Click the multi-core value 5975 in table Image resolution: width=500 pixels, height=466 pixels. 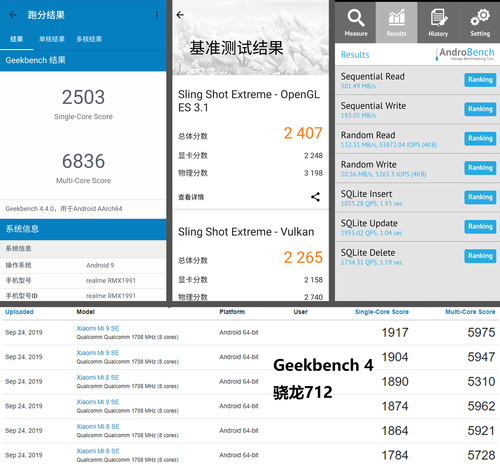tap(481, 332)
